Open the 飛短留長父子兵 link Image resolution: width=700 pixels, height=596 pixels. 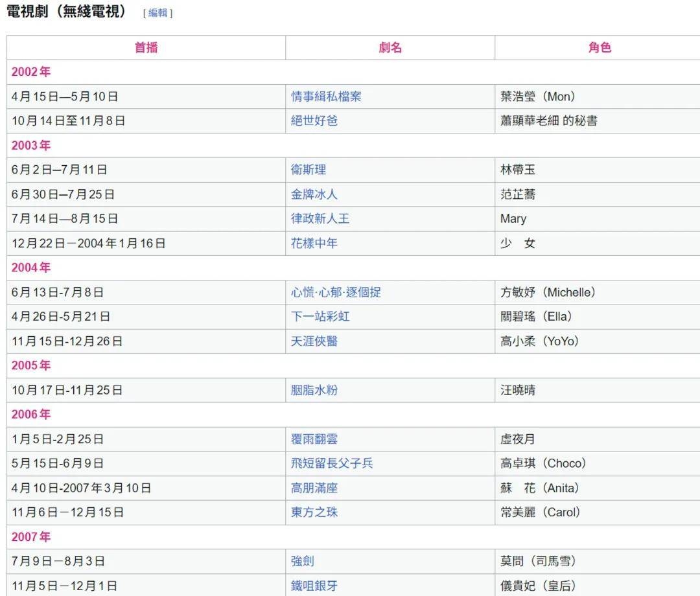332,464
